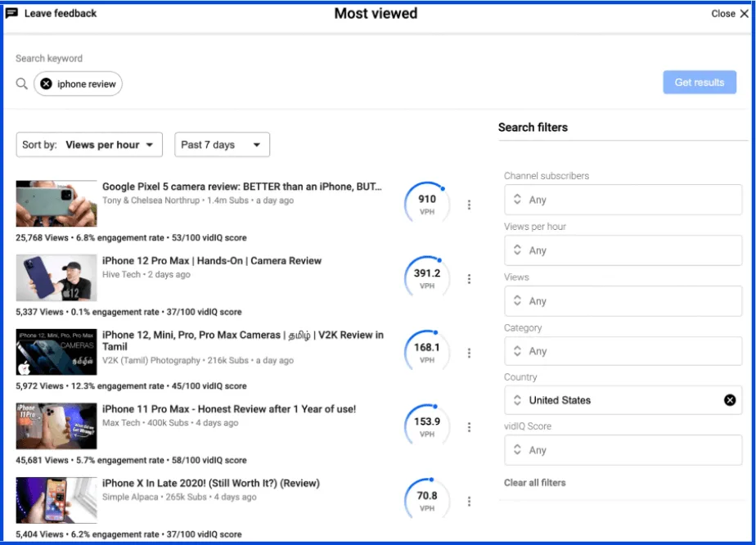Click the 25,768 Views stats line
The height and width of the screenshot is (545, 756).
(x=131, y=238)
